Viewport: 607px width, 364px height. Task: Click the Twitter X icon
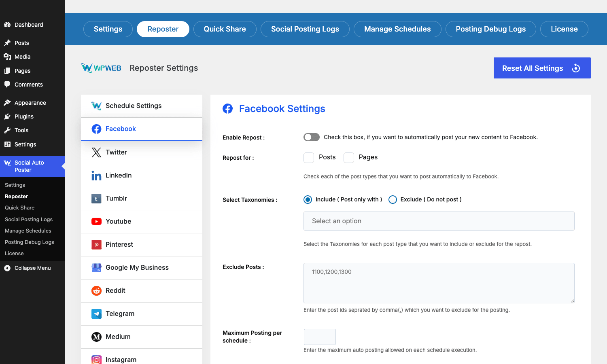pos(96,152)
